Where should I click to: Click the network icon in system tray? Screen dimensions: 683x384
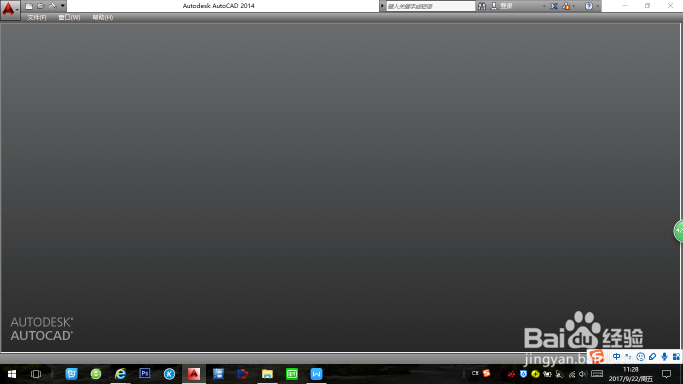[x=571, y=374]
